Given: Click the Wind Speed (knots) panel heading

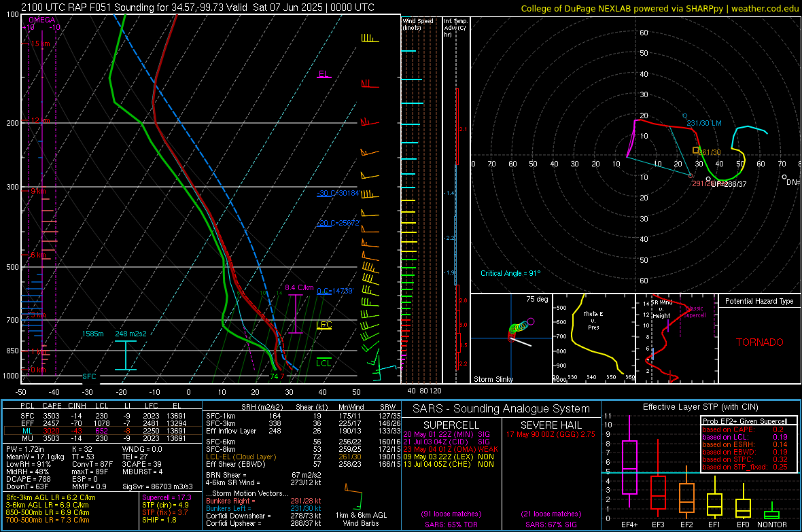Looking at the screenshot, I should point(417,24).
